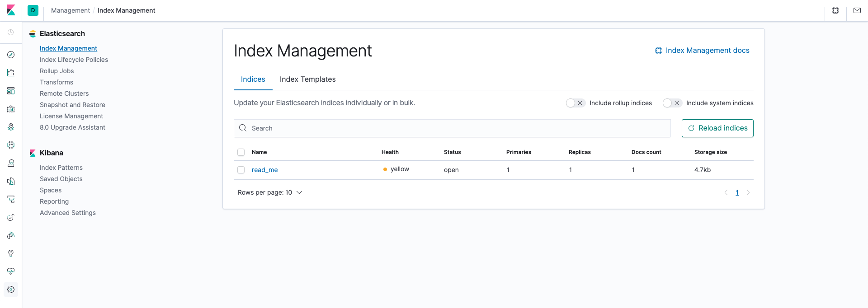This screenshot has height=308, width=868.
Task: Open the read_me index details
Action: tap(265, 170)
